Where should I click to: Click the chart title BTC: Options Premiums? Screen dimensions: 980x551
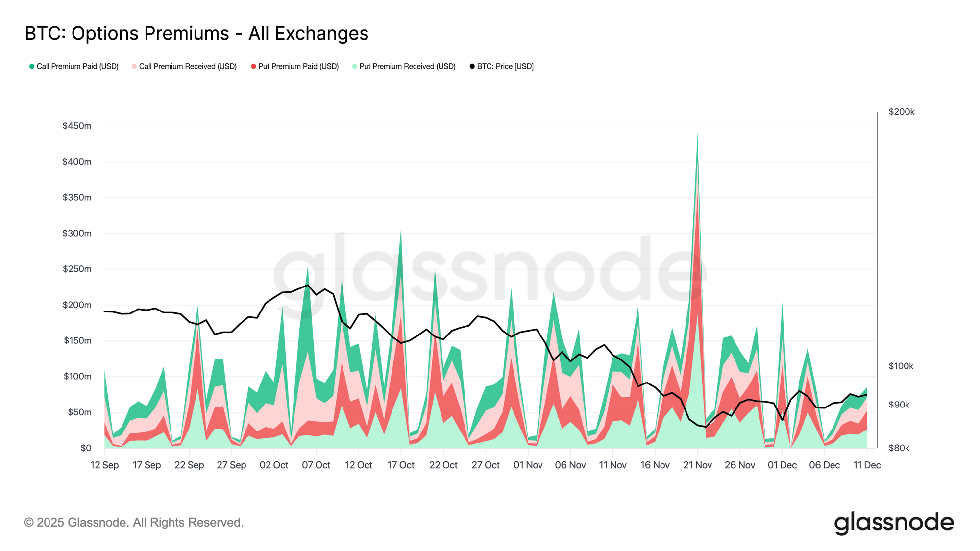tap(196, 33)
